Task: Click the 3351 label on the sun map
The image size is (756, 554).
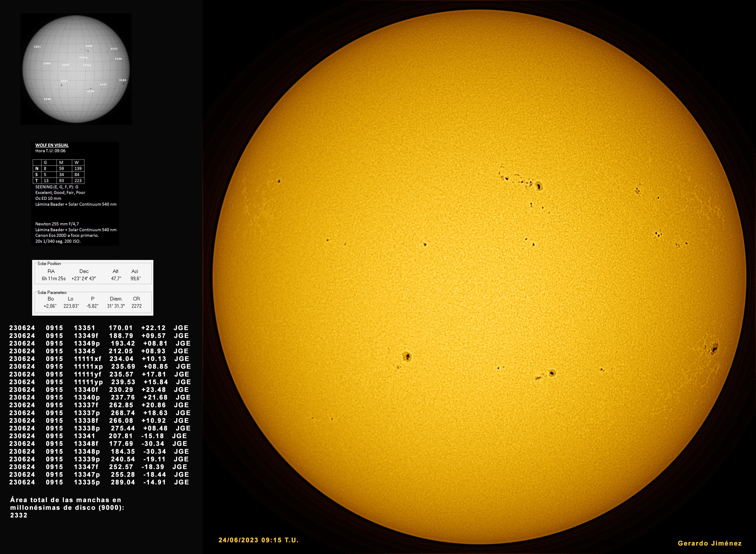Action: (37, 47)
